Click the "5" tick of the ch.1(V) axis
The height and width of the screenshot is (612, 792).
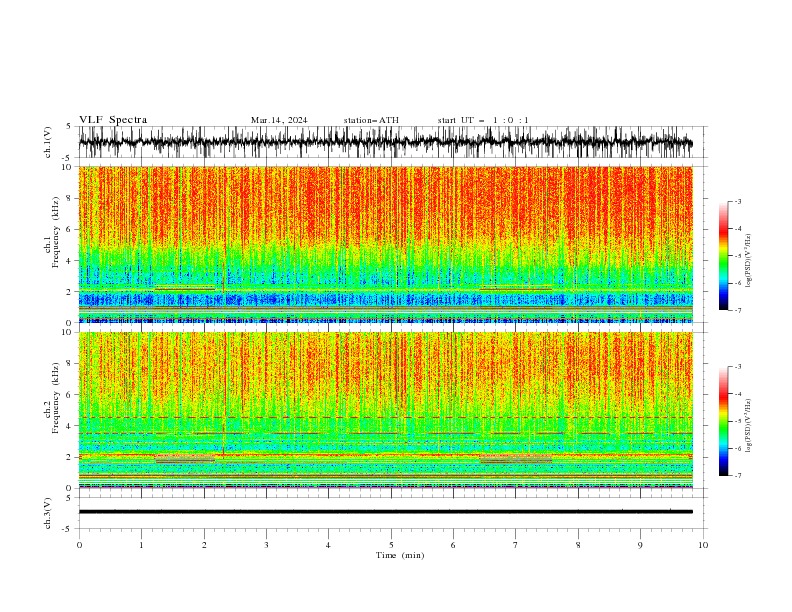69,126
